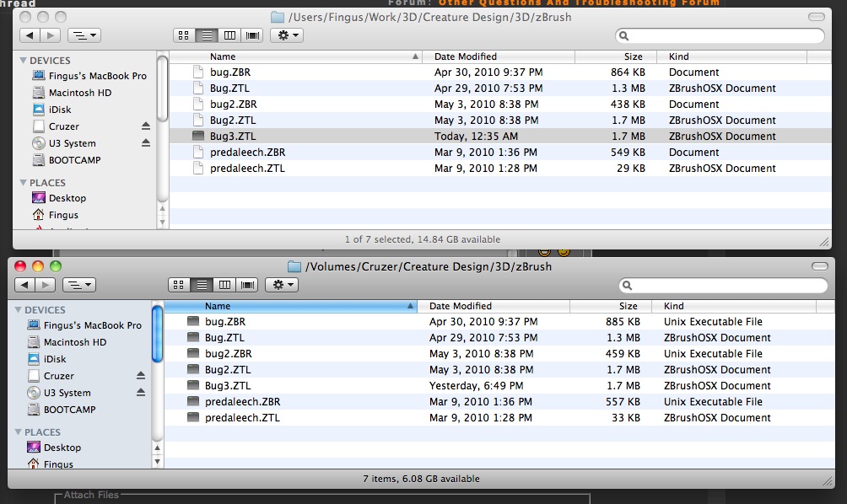847x504 pixels.
Task: Sort by Name column in Cruzer window
Action: click(x=290, y=306)
